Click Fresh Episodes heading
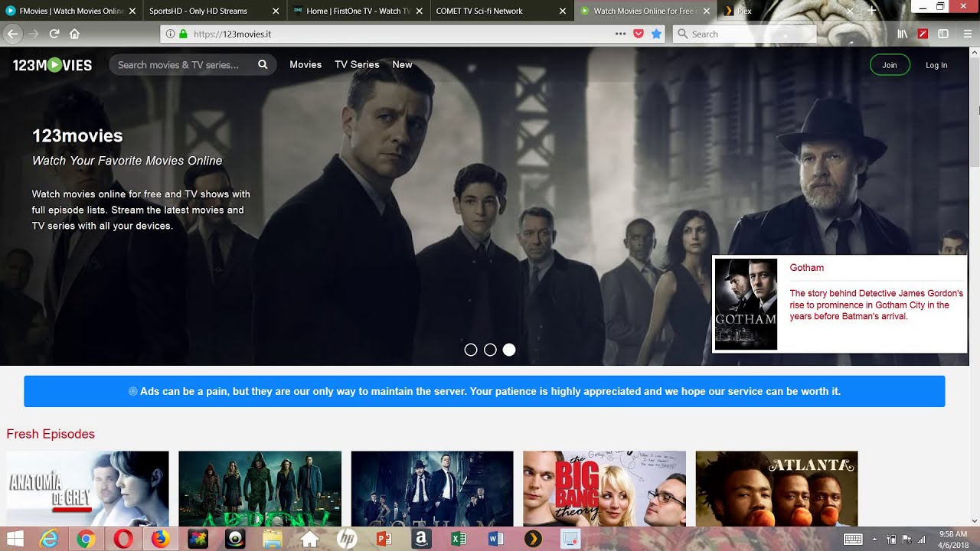 [51, 434]
